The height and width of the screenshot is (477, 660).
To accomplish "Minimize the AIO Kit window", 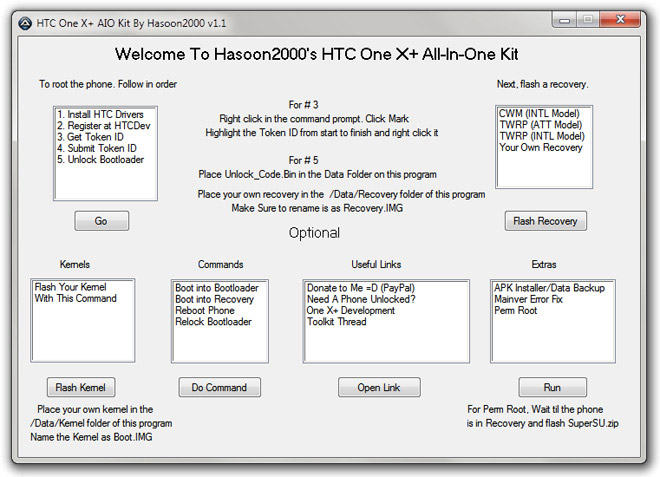I will (564, 20).
